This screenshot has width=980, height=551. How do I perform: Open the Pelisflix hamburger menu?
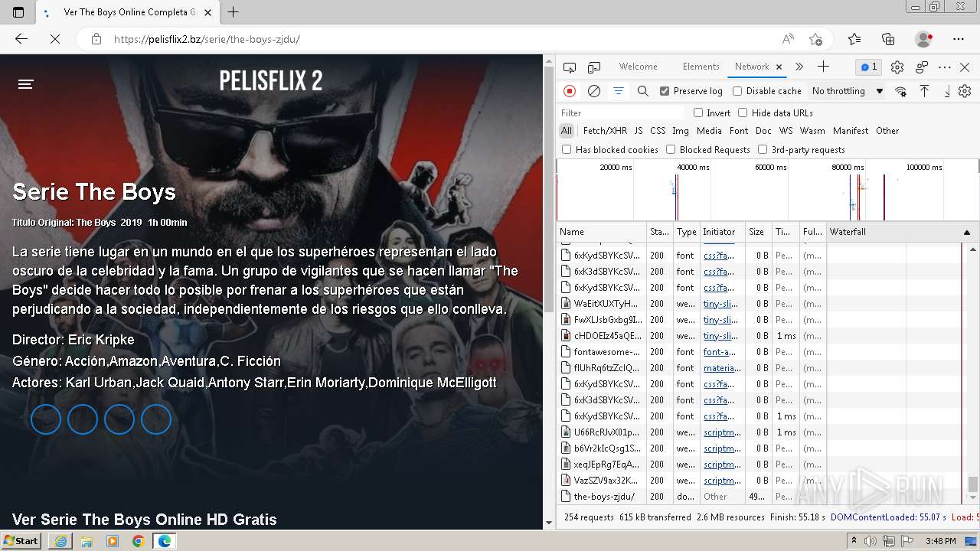point(26,84)
